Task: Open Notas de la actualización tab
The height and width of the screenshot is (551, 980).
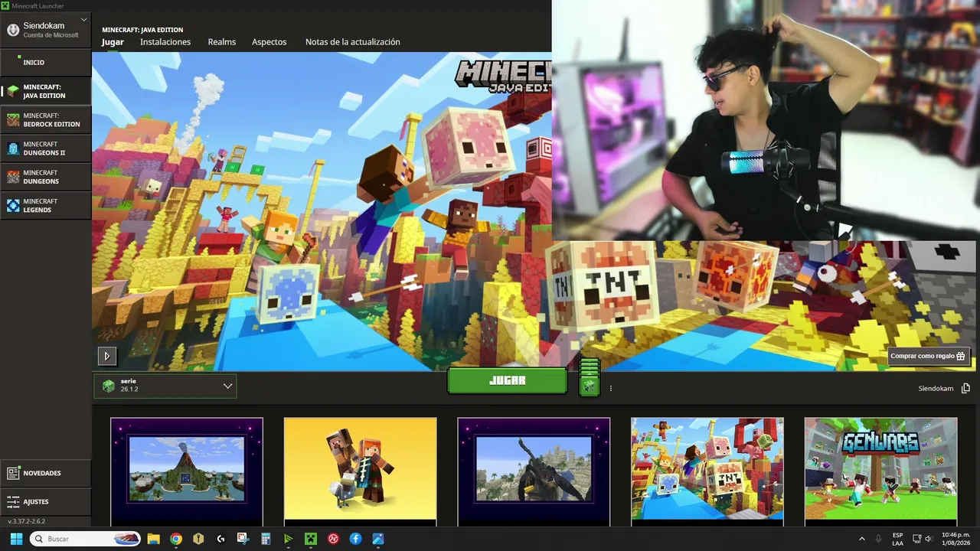Action: point(353,42)
